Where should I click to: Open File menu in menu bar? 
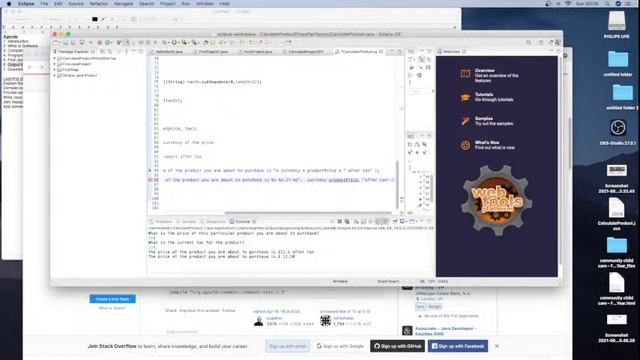click(x=44, y=4)
